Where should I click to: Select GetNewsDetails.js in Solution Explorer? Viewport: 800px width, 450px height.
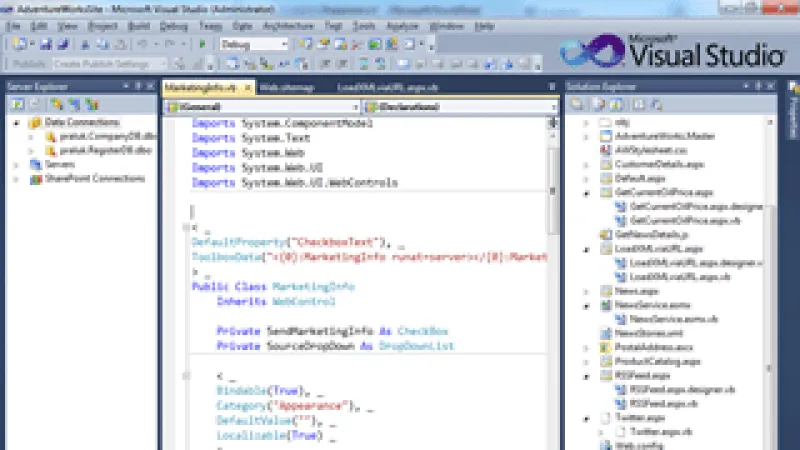coord(652,235)
